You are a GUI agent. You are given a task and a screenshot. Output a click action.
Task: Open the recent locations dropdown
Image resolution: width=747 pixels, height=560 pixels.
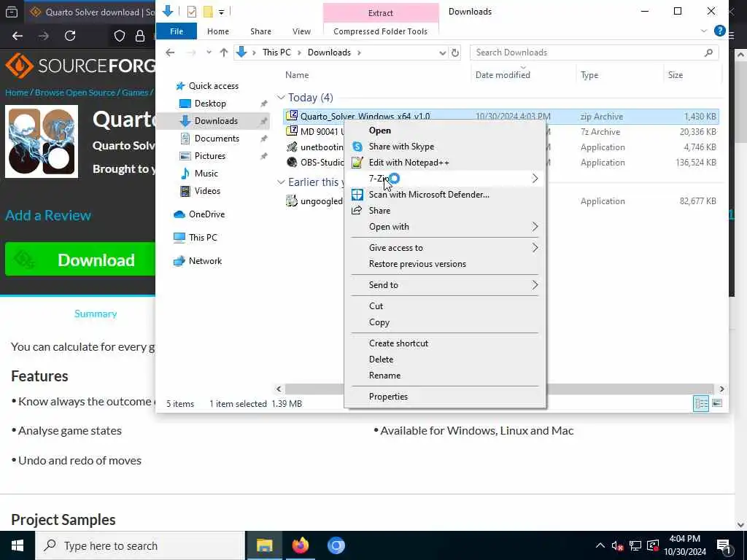[x=209, y=52]
